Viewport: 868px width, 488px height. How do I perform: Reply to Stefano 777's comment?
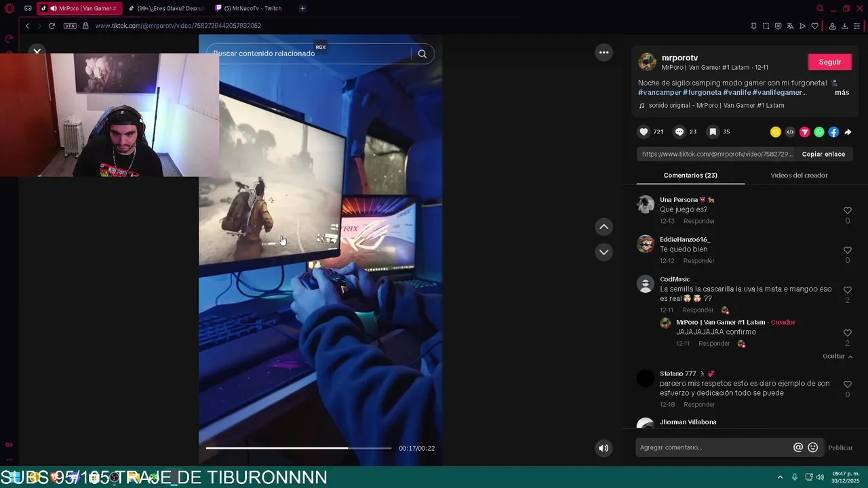coord(699,405)
